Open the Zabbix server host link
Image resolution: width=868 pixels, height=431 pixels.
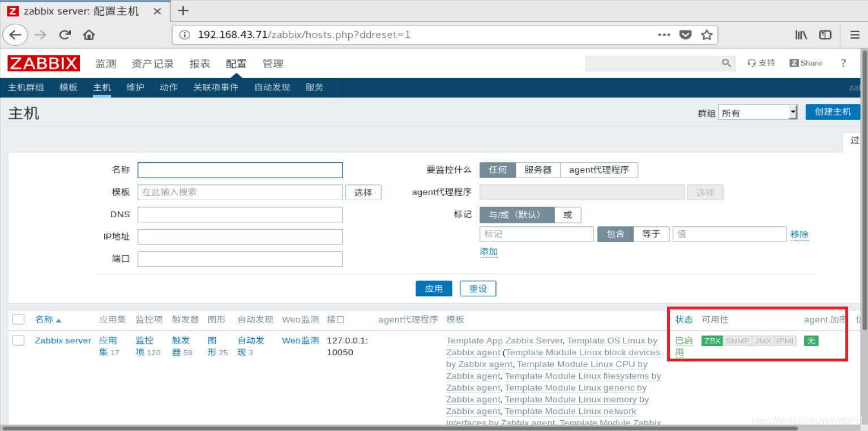(x=63, y=341)
